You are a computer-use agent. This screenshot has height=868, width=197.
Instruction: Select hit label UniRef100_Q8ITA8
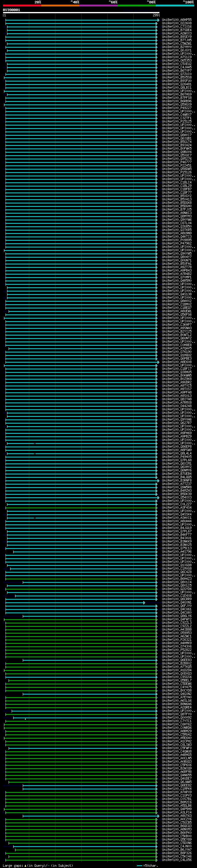pos(177,399)
